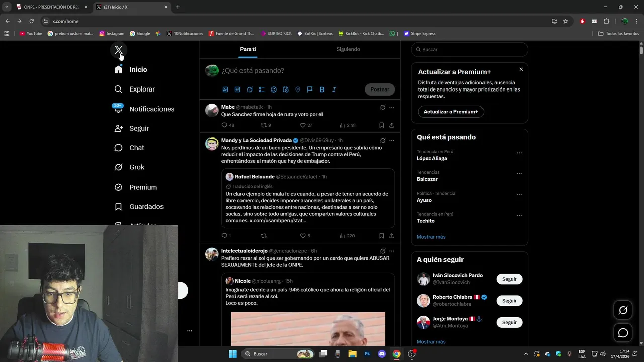Switch to the Siguiendo tab
Screen dimensions: 644x362
[348, 49]
